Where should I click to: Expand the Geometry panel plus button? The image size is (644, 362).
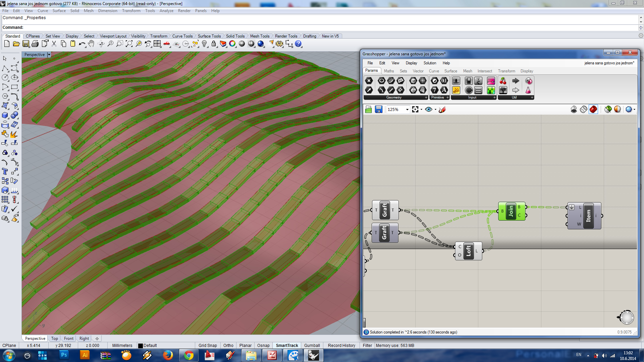(426, 98)
